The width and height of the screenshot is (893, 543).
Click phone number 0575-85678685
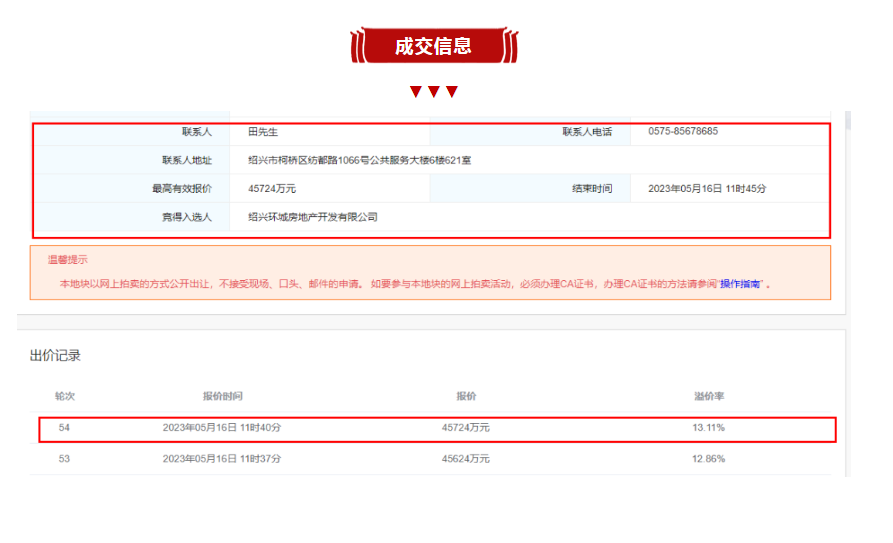(x=683, y=131)
